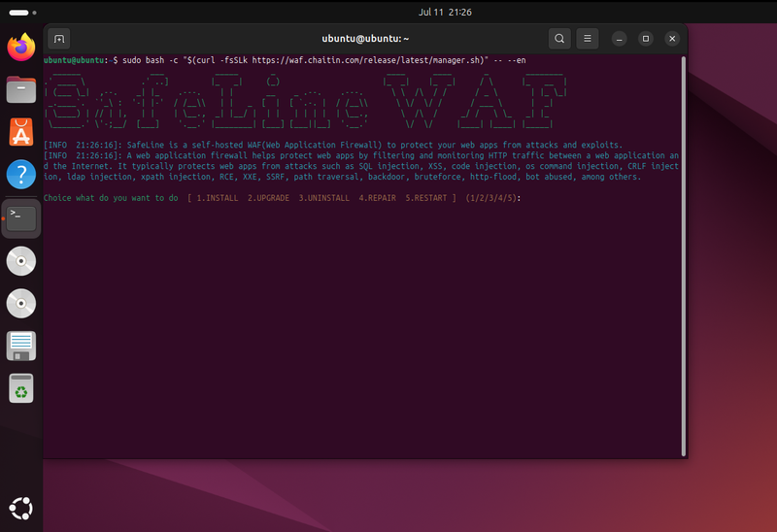
Task: Open the terminal search tool
Action: [559, 39]
